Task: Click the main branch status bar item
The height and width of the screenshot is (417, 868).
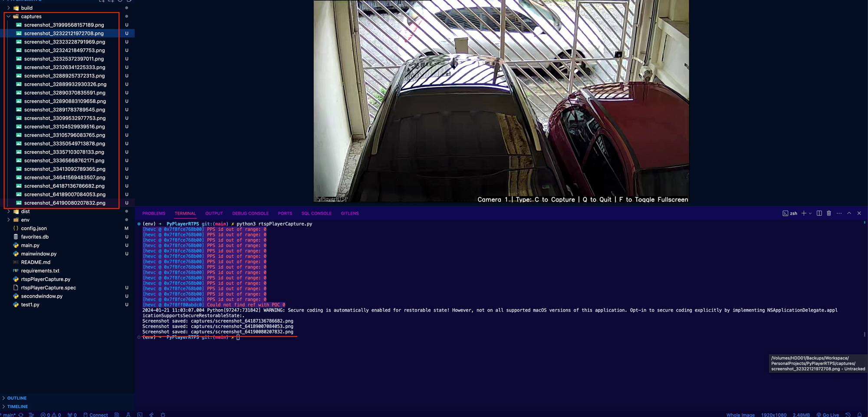Action: click(x=9, y=415)
